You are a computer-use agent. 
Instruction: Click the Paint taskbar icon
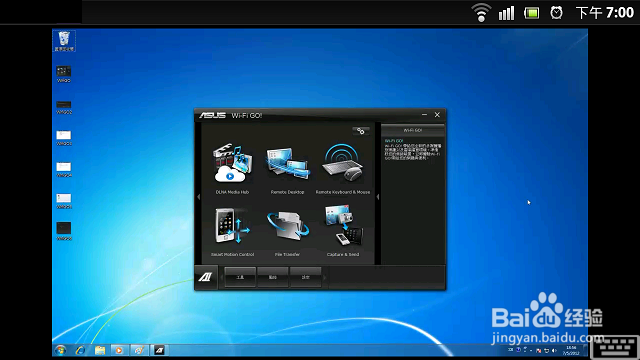(x=139, y=350)
